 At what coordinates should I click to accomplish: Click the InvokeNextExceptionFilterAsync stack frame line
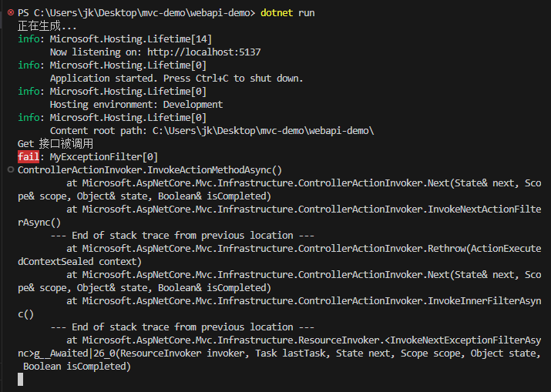pyautogui.click(x=280, y=353)
